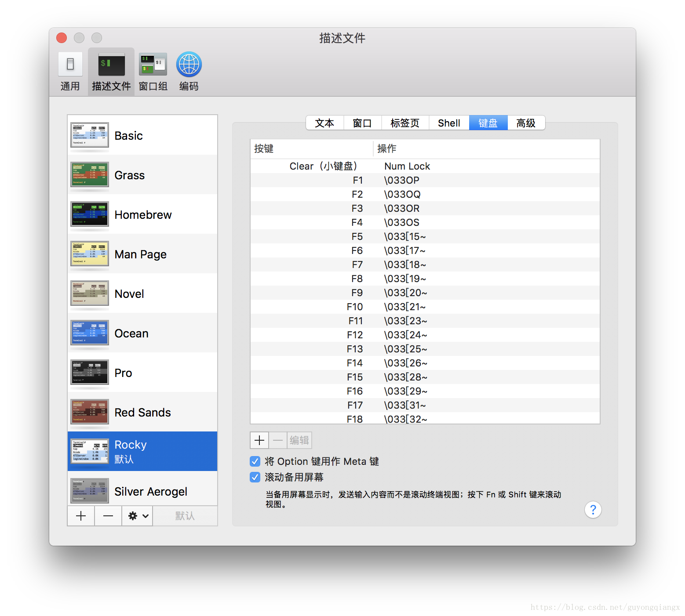Select the F8 key mapping row
The width and height of the screenshot is (685, 616).
pyautogui.click(x=425, y=279)
